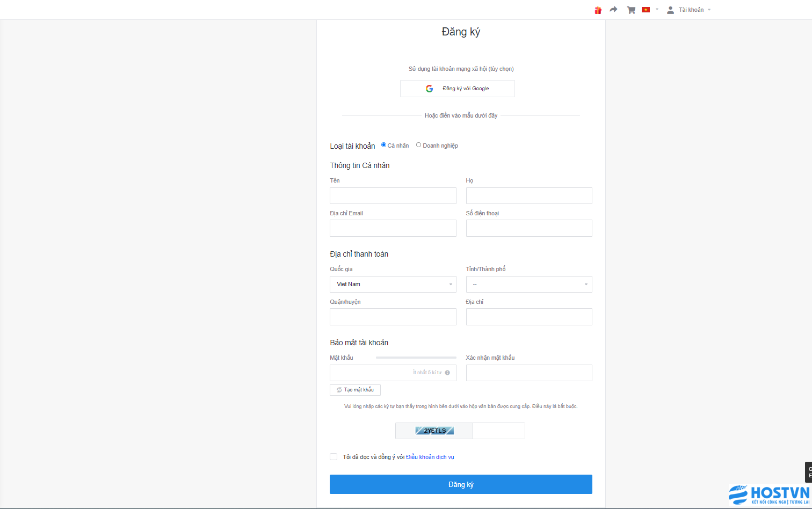Open the Tỉnh/Thành phố dropdown
Viewport: 812px width, 509px height.
click(x=529, y=284)
